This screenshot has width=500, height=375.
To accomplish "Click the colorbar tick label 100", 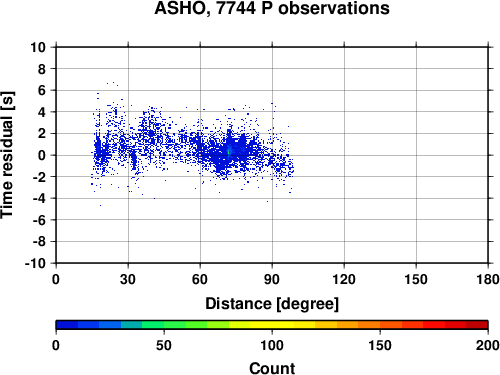I will click(272, 345).
